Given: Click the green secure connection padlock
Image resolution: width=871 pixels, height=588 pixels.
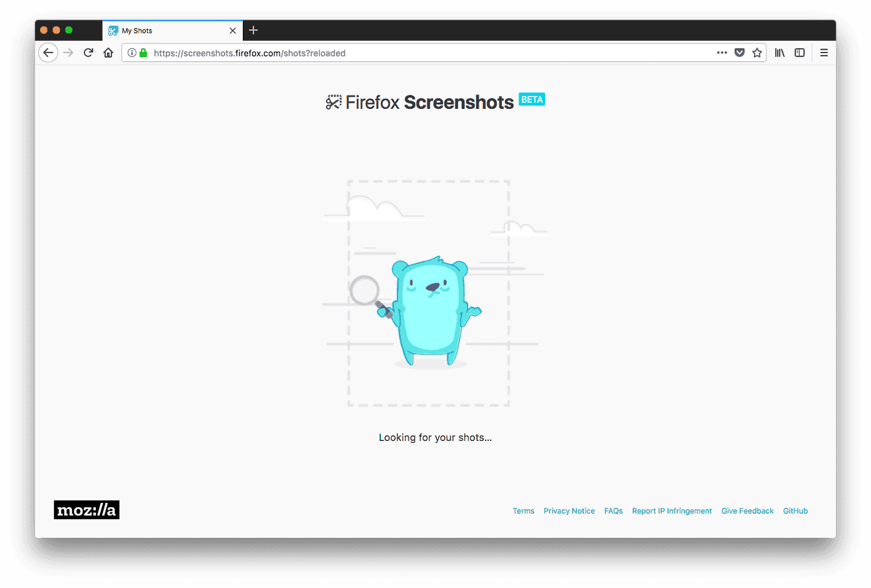Looking at the screenshot, I should click(x=143, y=53).
